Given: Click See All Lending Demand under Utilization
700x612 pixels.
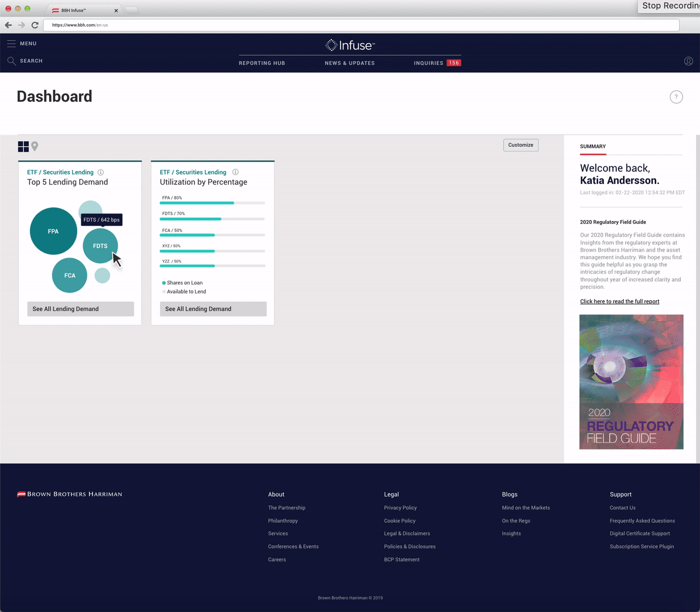Looking at the screenshot, I should [x=213, y=309].
